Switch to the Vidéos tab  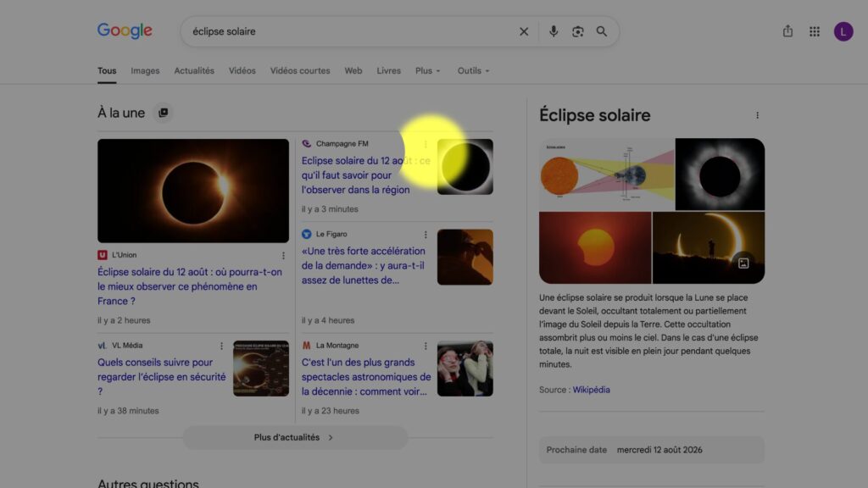(242, 71)
